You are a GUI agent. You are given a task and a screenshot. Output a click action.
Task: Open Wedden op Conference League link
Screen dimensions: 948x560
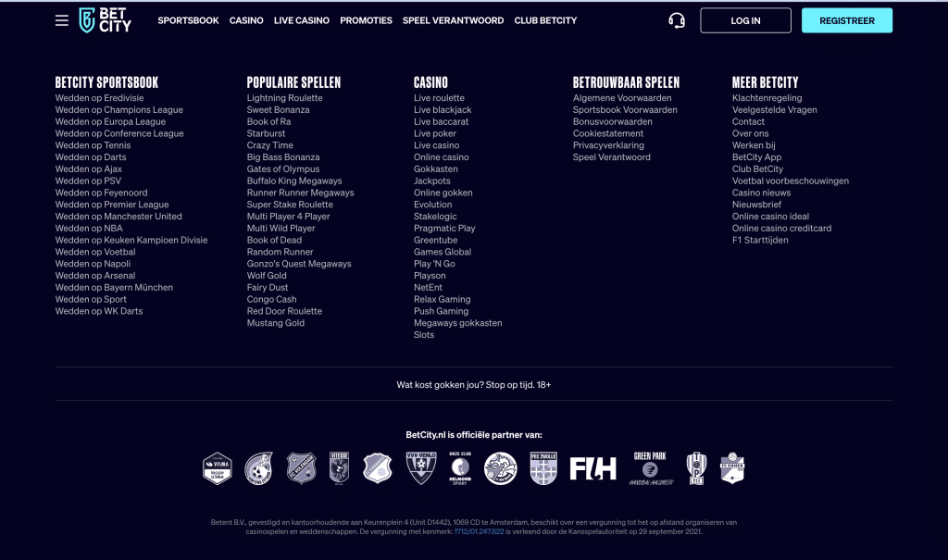coord(119,133)
